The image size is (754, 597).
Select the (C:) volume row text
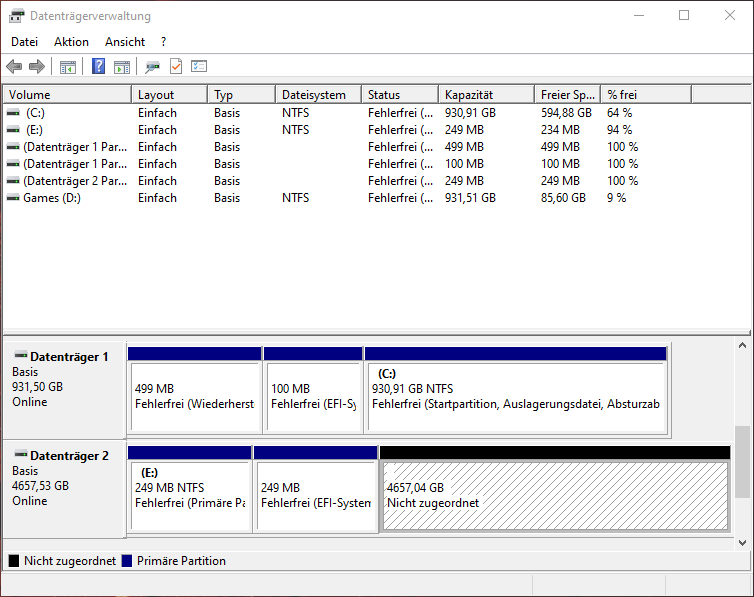pos(35,113)
